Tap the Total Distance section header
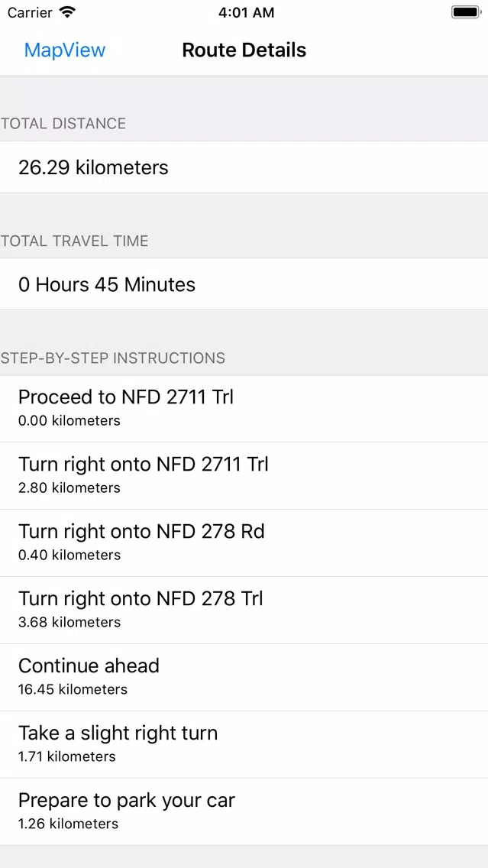The width and height of the screenshot is (488, 868). pos(63,124)
